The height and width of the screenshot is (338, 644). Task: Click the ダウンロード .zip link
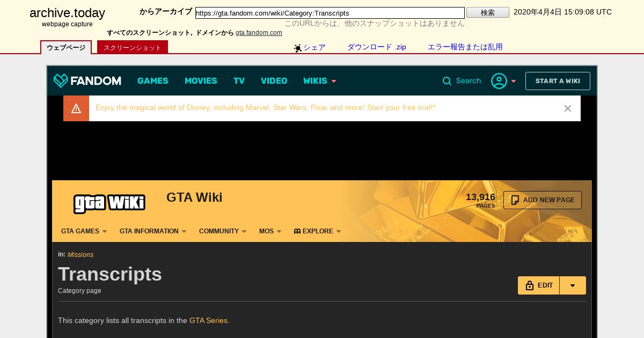coord(377,47)
